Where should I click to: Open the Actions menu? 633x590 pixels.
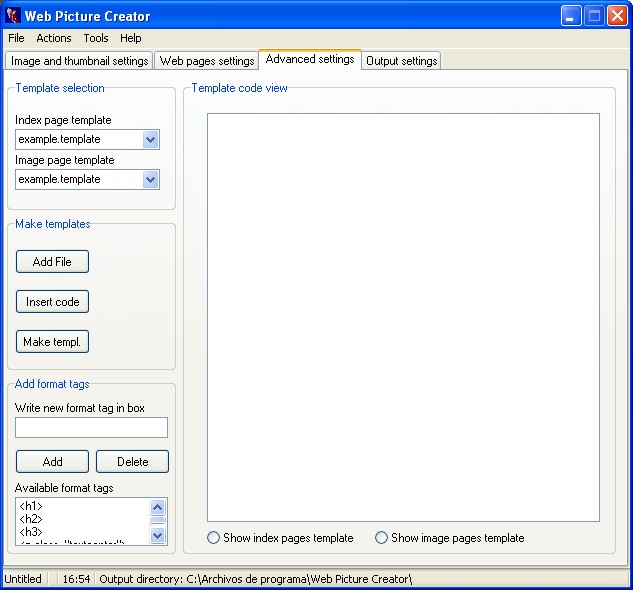point(54,38)
